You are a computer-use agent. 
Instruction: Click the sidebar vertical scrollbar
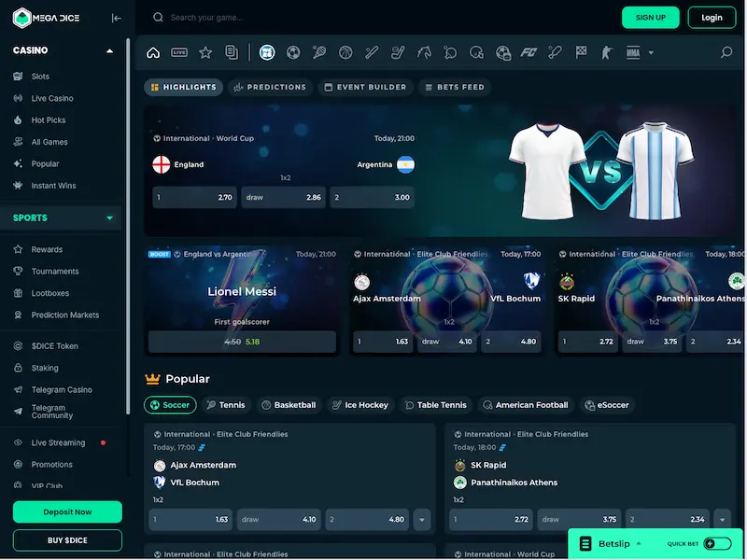[128, 226]
